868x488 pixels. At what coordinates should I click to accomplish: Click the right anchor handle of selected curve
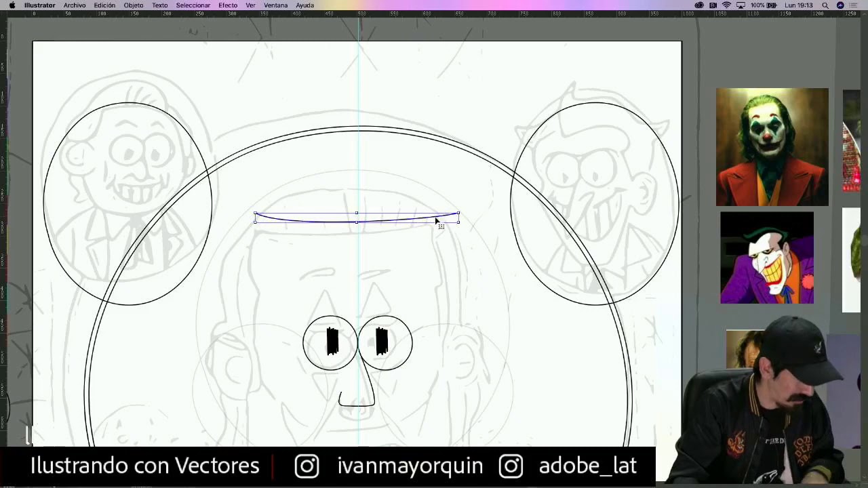point(458,213)
